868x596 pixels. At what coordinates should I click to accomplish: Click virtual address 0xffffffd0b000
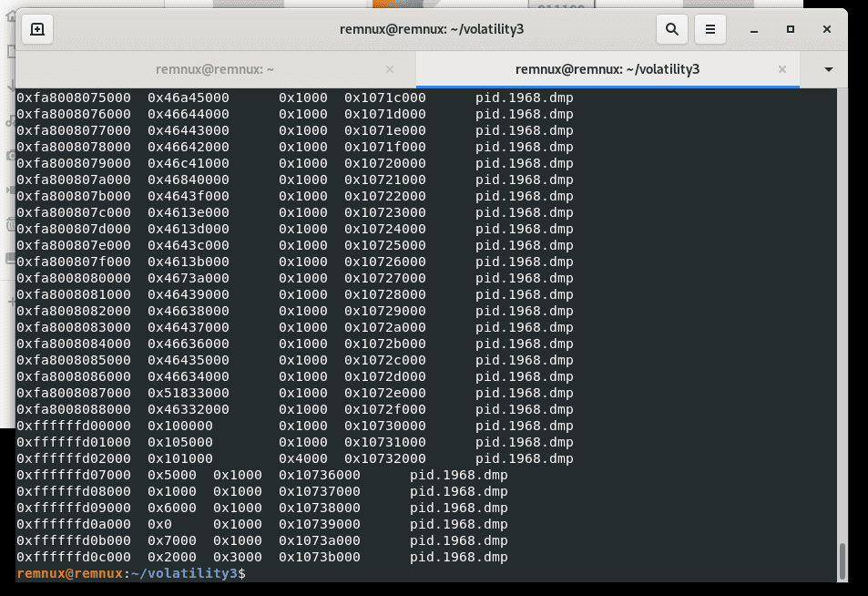point(74,540)
